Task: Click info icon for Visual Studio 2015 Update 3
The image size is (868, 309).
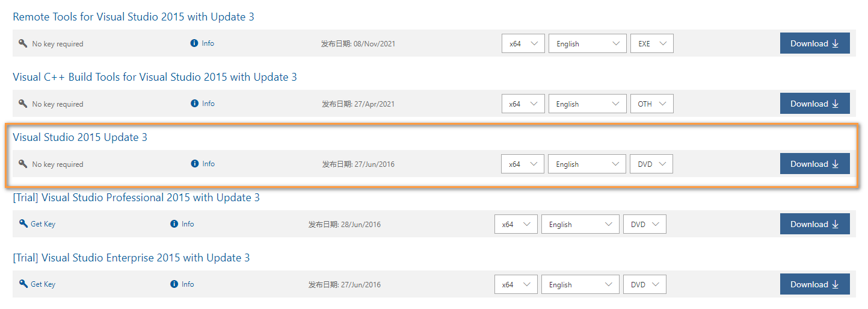Action: pos(194,164)
